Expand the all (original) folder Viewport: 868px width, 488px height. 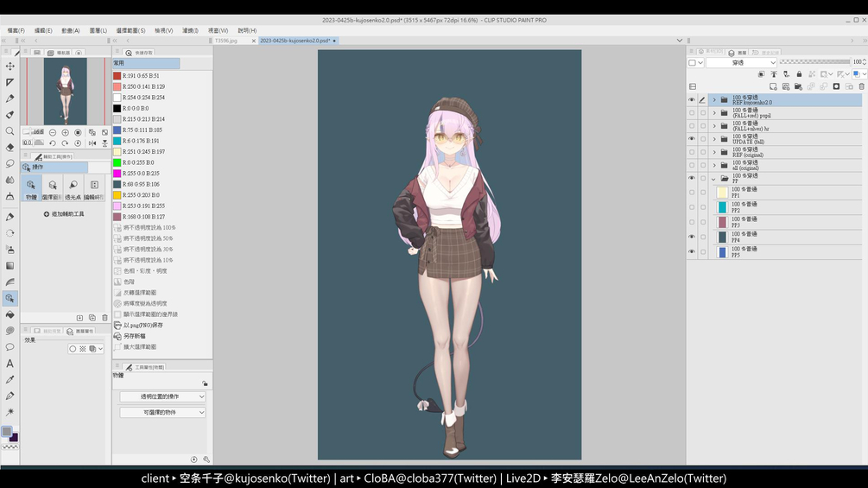[714, 166]
